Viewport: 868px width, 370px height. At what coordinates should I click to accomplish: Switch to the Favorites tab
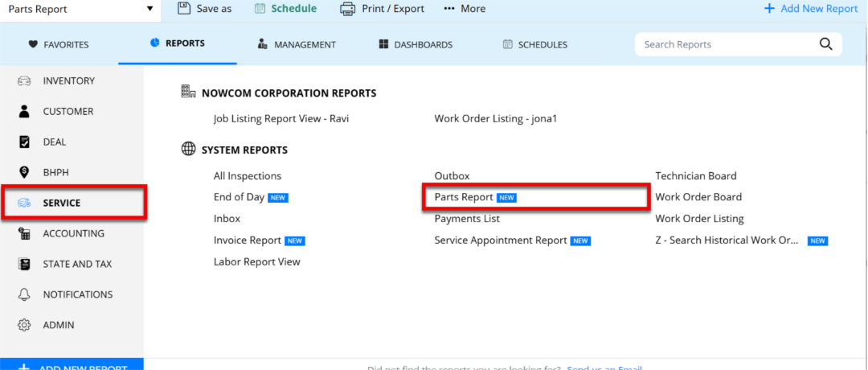pyautogui.click(x=59, y=45)
